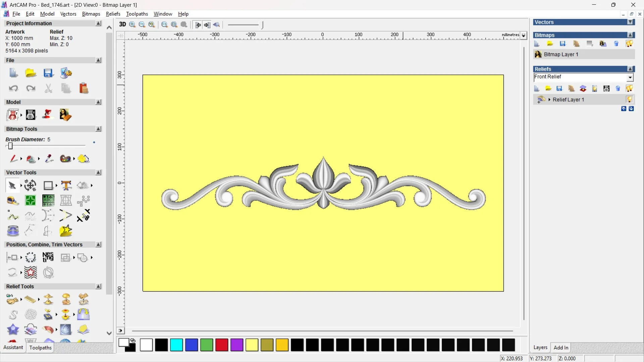Click the Nesting vectors tool
The height and width of the screenshot is (362, 644).
(48, 257)
